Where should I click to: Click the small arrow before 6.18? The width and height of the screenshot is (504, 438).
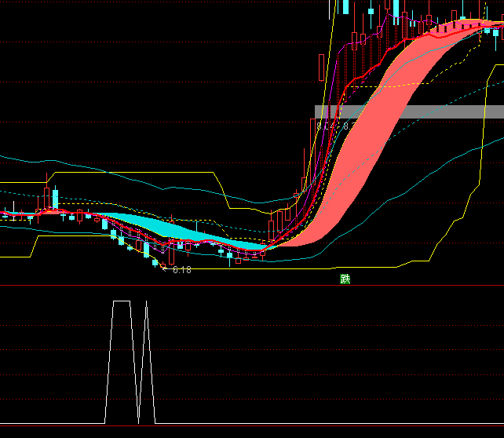164,269
